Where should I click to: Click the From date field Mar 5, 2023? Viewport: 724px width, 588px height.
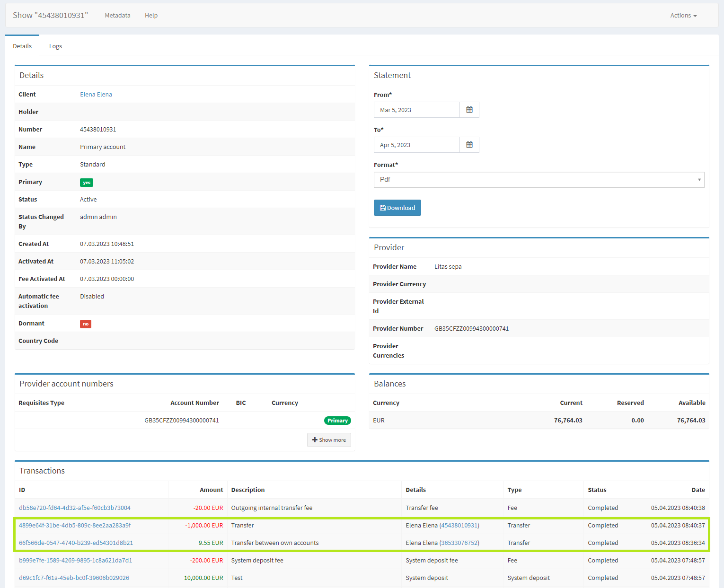416,110
